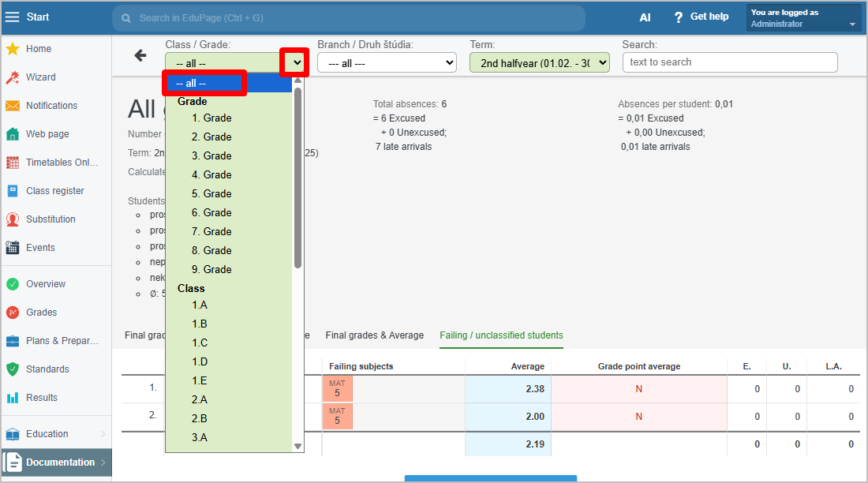Click the Get help question mark icon

point(678,17)
